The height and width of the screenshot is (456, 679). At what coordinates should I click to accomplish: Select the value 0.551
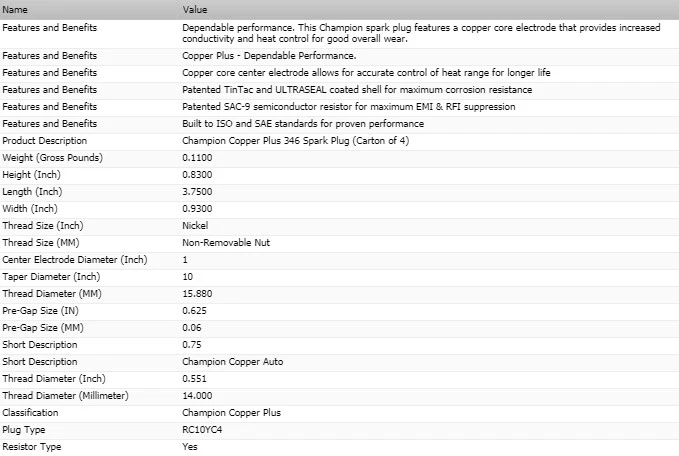[194, 378]
